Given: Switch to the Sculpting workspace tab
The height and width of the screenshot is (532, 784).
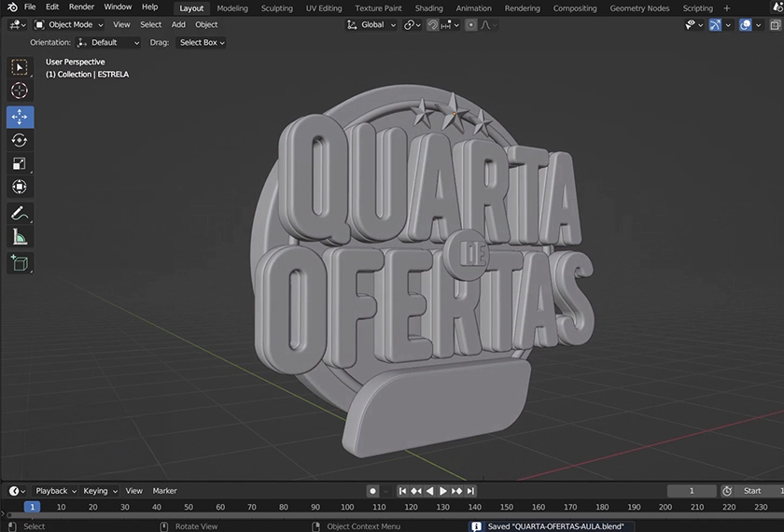Looking at the screenshot, I should tap(277, 8).
